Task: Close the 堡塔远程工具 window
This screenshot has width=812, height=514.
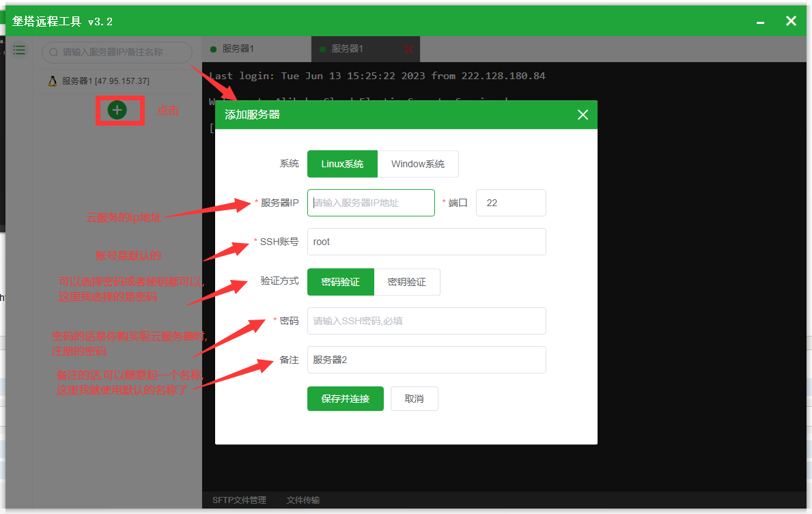Action: pyautogui.click(x=791, y=20)
